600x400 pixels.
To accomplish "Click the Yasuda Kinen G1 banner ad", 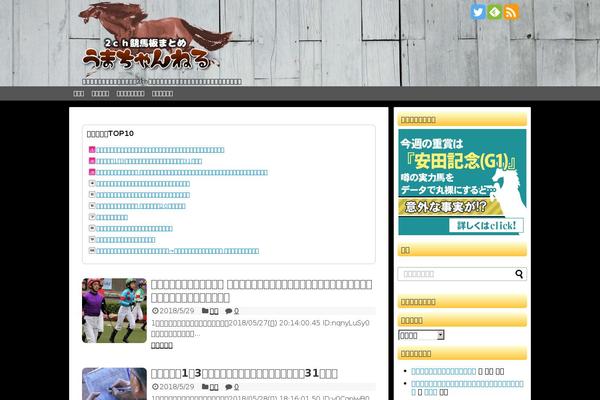I will (462, 182).
